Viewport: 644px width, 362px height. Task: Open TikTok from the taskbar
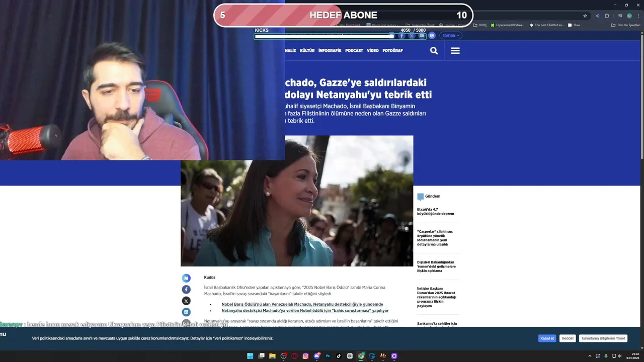(x=339, y=356)
